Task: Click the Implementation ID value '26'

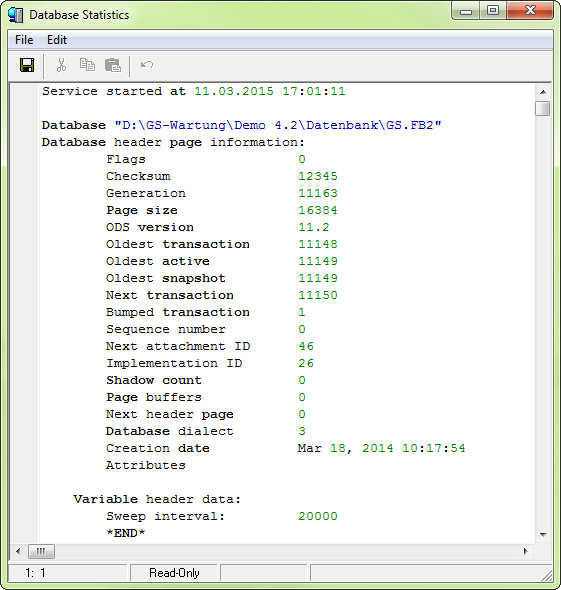Action: (x=306, y=363)
